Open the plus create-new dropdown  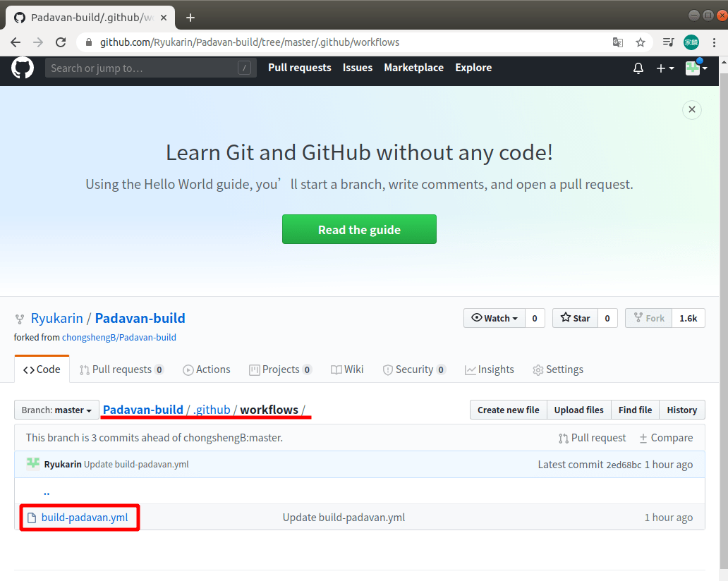[x=665, y=68]
